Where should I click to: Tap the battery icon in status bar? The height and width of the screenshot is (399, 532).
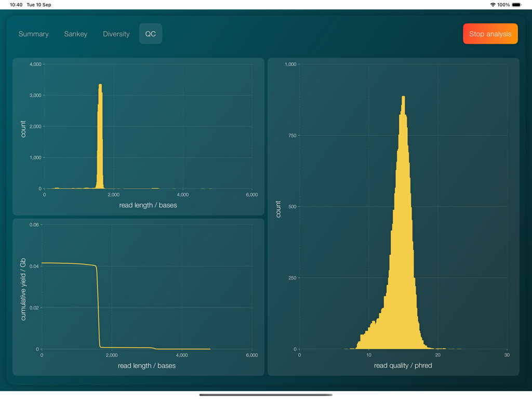(516, 5)
